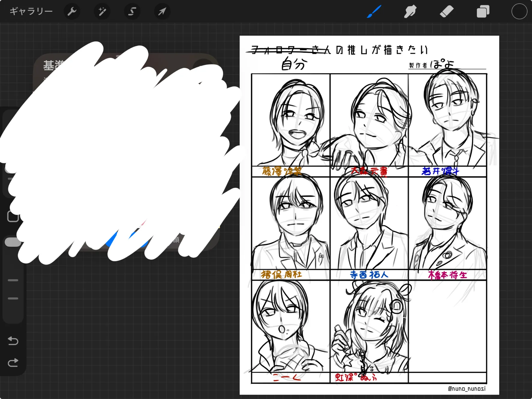The height and width of the screenshot is (399, 532).
Task: Select the Brush tool
Action: coord(374,12)
